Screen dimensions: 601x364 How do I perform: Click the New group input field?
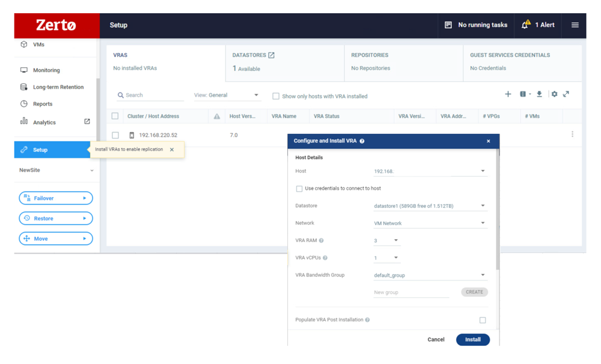411,293
